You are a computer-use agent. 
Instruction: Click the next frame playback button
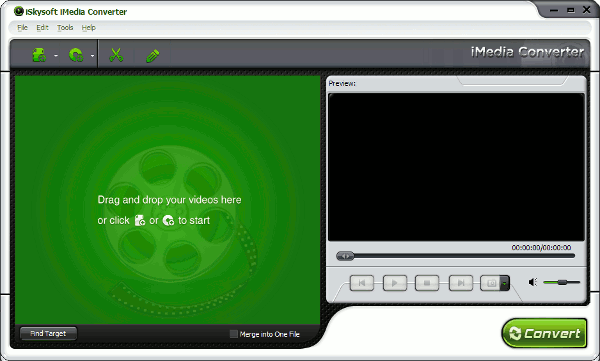(x=460, y=283)
